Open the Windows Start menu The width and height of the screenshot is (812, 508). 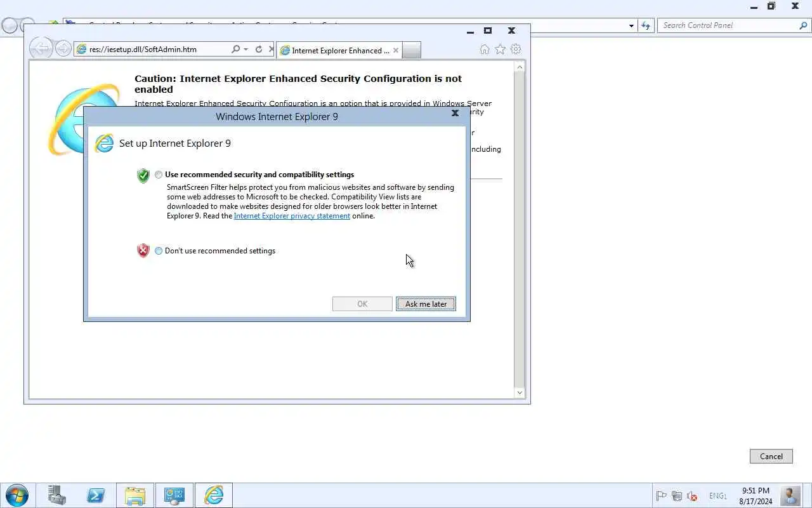click(x=16, y=495)
